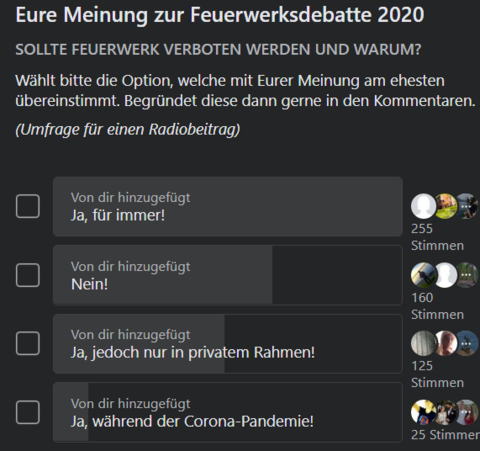
Task: Show more voters via the ellipsis avatar for 'Ja, für immer!'
Action: (x=466, y=206)
